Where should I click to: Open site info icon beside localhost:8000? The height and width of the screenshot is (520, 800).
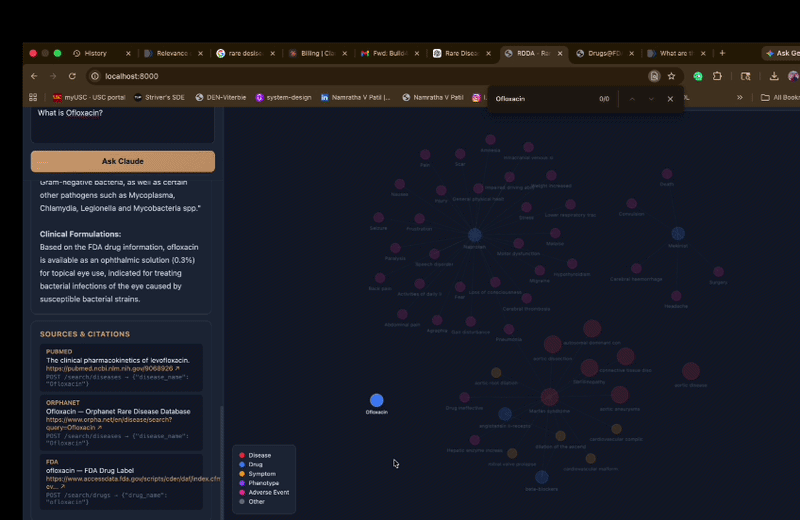[95, 76]
